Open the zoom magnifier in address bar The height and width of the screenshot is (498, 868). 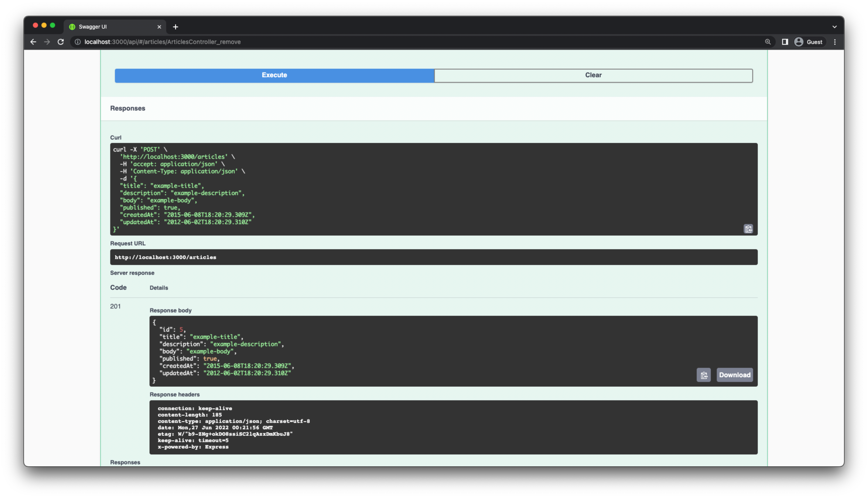pos(768,42)
